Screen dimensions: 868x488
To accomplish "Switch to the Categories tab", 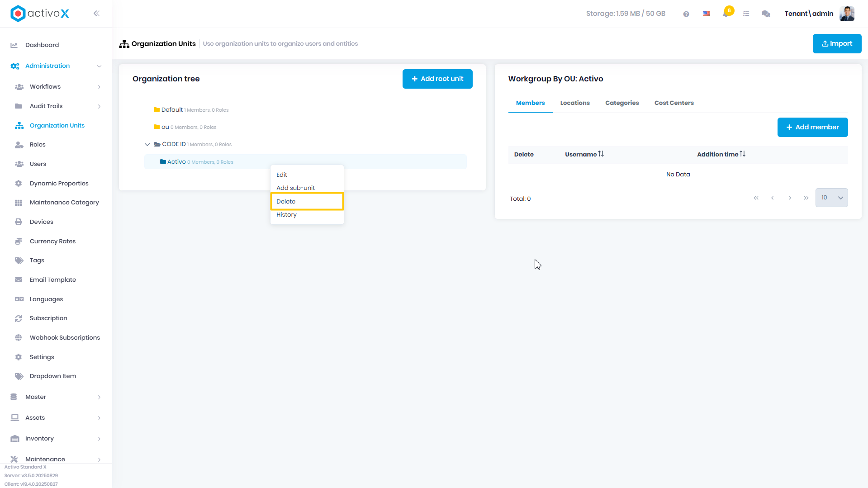I will pyautogui.click(x=622, y=103).
